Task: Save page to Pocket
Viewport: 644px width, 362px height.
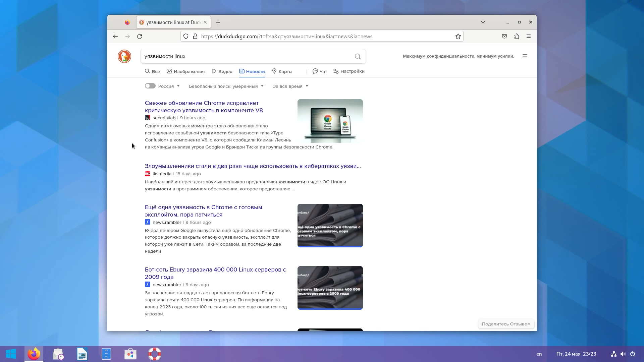Action: tap(504, 36)
